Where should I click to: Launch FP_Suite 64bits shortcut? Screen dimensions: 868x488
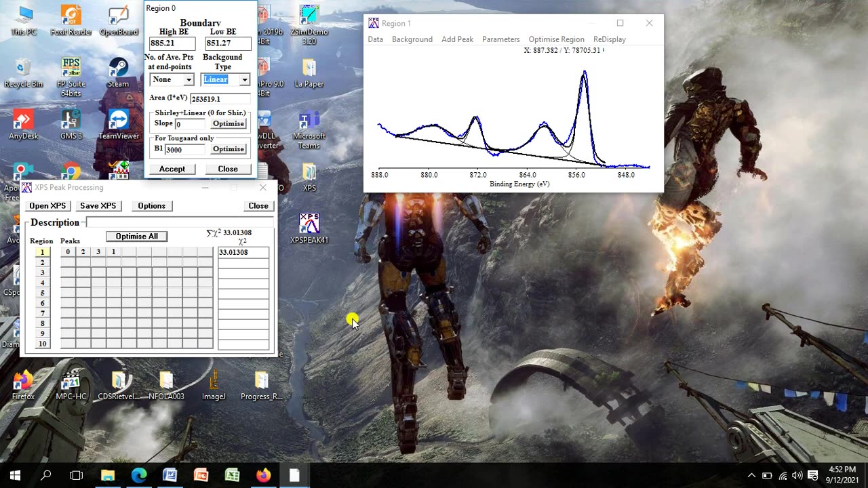(x=71, y=77)
